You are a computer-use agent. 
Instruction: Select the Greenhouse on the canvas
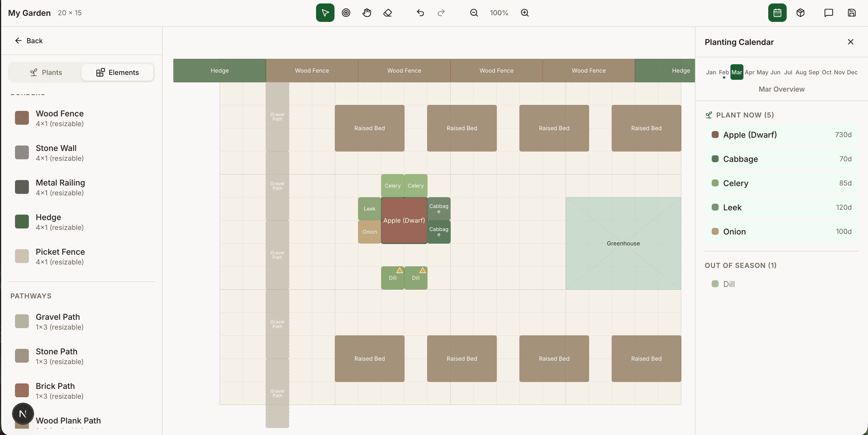point(623,243)
